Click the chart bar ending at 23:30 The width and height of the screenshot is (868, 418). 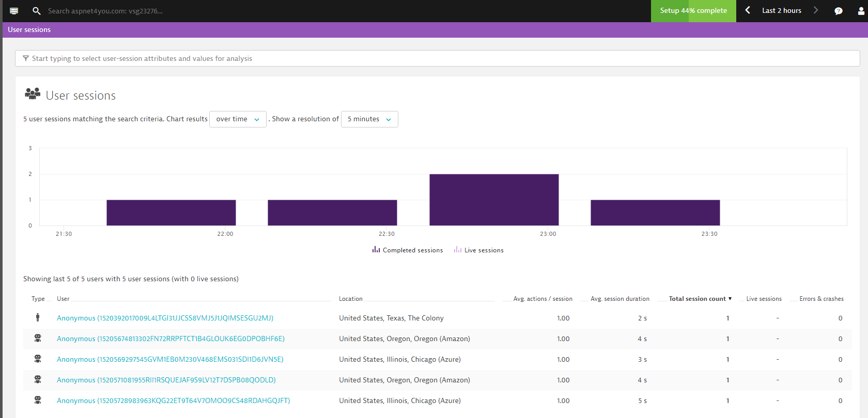(x=655, y=213)
